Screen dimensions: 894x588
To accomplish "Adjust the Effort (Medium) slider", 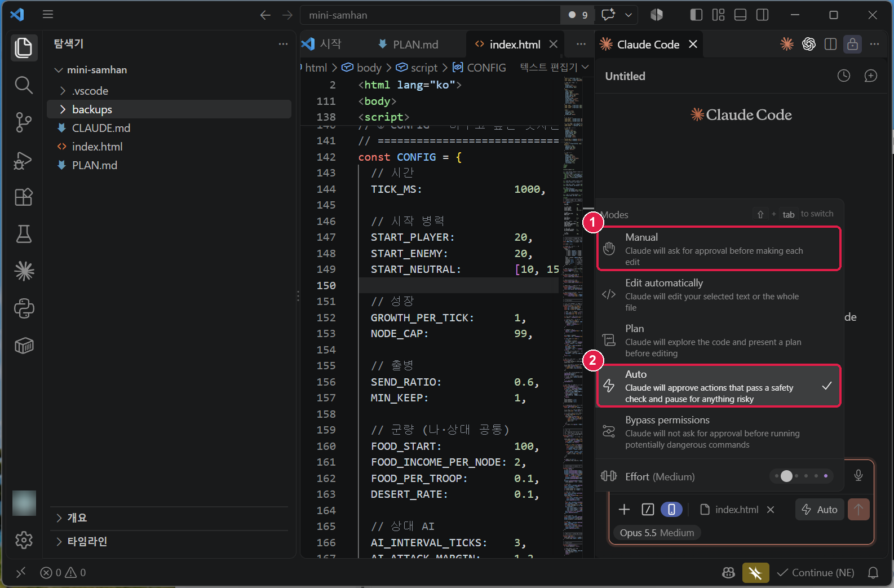I will (x=801, y=476).
